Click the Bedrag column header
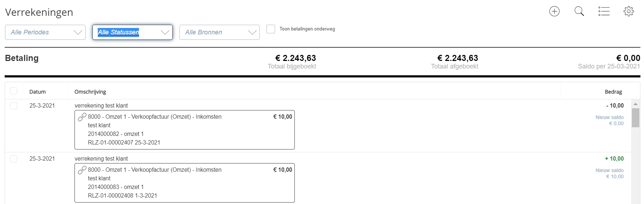 tap(613, 92)
